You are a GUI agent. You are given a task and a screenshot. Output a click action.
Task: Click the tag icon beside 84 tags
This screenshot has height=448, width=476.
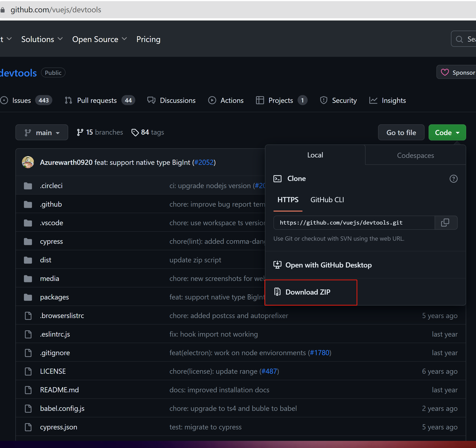[x=135, y=132]
